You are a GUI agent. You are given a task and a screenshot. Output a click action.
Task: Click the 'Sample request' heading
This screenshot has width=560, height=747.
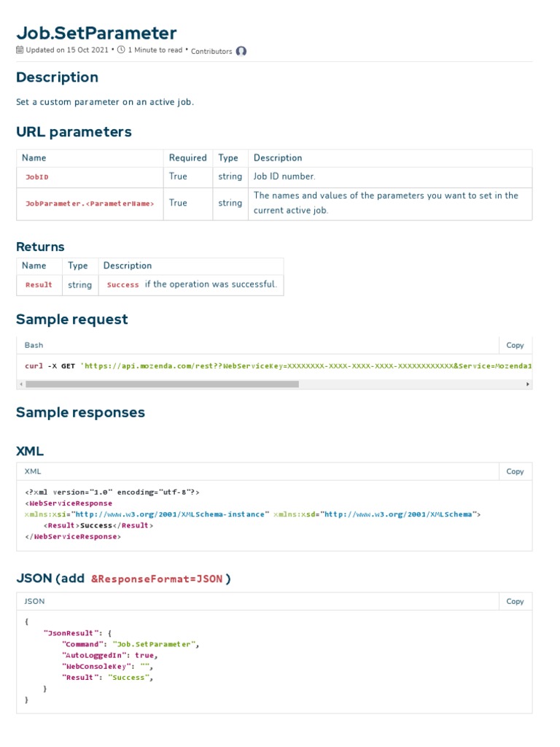click(72, 320)
